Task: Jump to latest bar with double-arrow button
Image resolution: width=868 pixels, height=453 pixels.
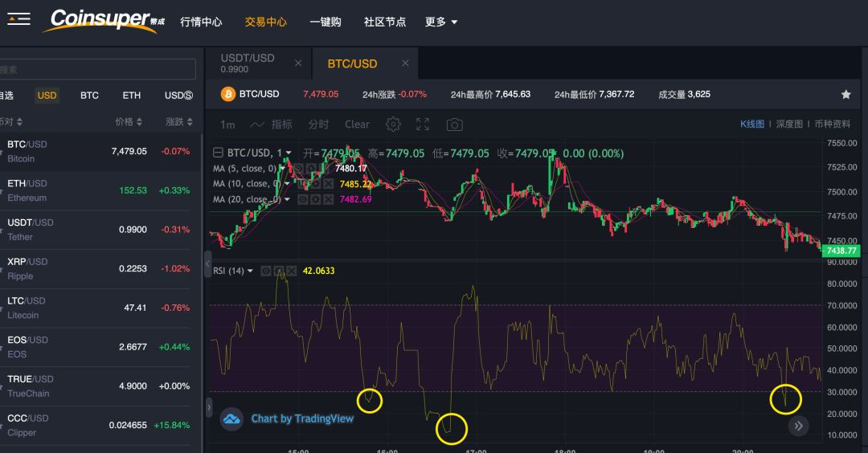Action: 798,426
